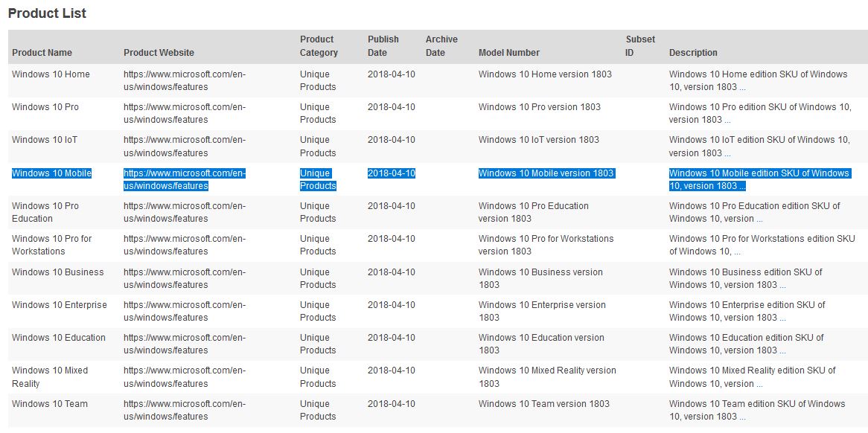Click the Windows 10 Home product name

51,74
